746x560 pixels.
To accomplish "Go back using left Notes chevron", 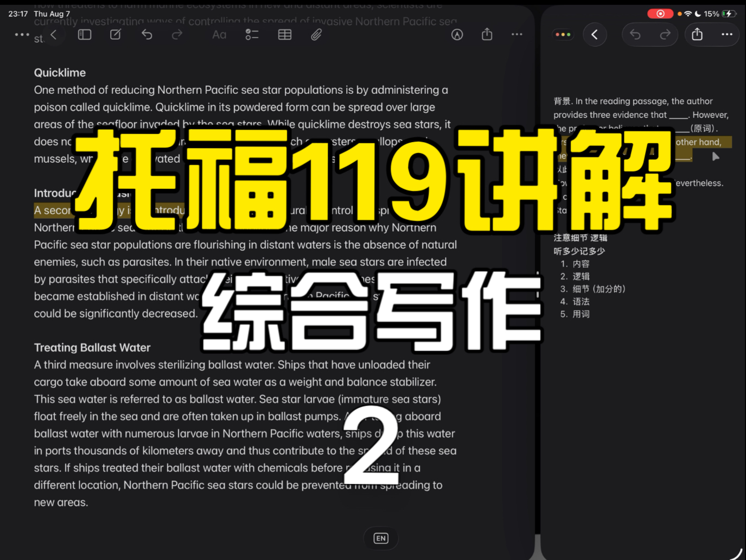I will click(53, 35).
